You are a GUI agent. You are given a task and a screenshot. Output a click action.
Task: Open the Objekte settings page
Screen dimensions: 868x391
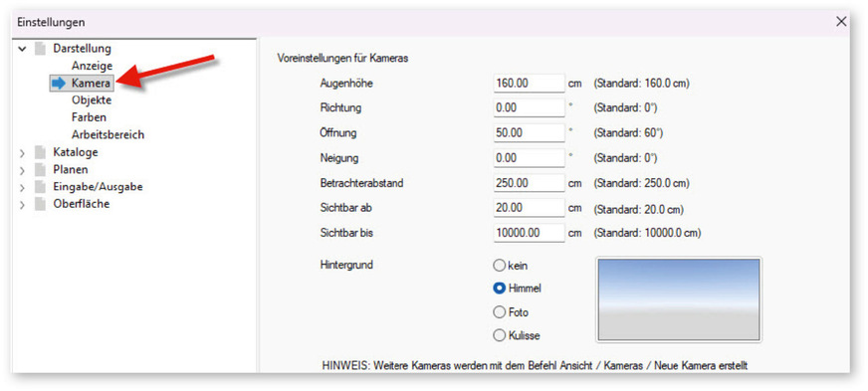click(92, 100)
